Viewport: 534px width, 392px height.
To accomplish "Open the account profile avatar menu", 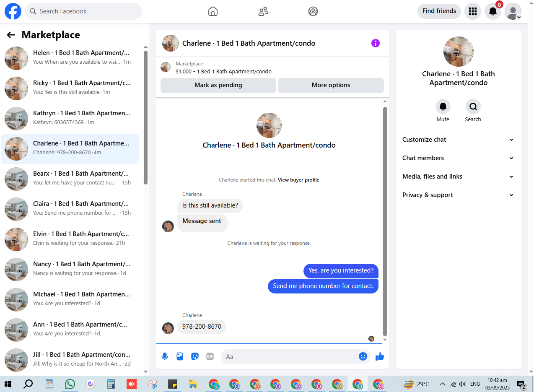I will coord(513,11).
